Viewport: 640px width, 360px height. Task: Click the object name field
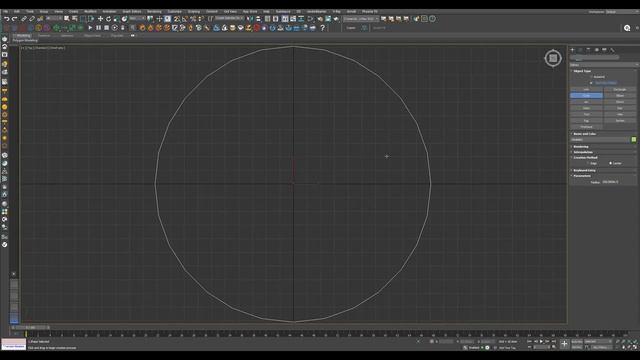click(x=600, y=139)
